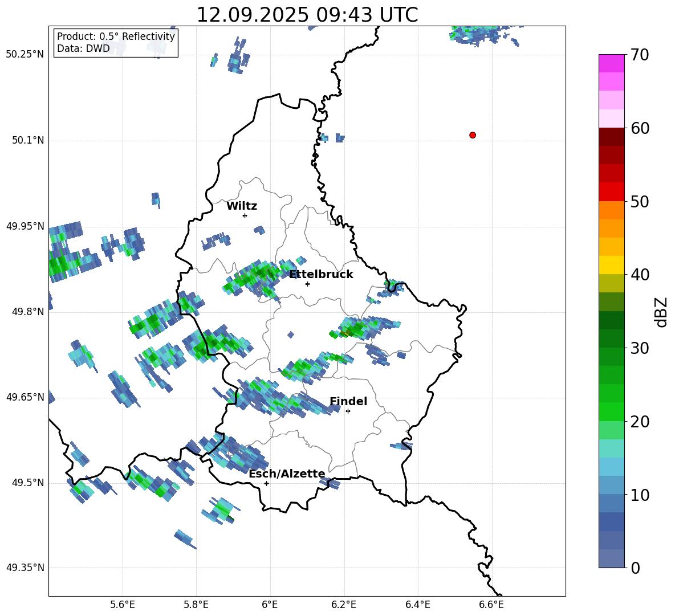The width and height of the screenshot is (675, 616).
Task: Click the 60 value on the colorbar
Action: (640, 128)
